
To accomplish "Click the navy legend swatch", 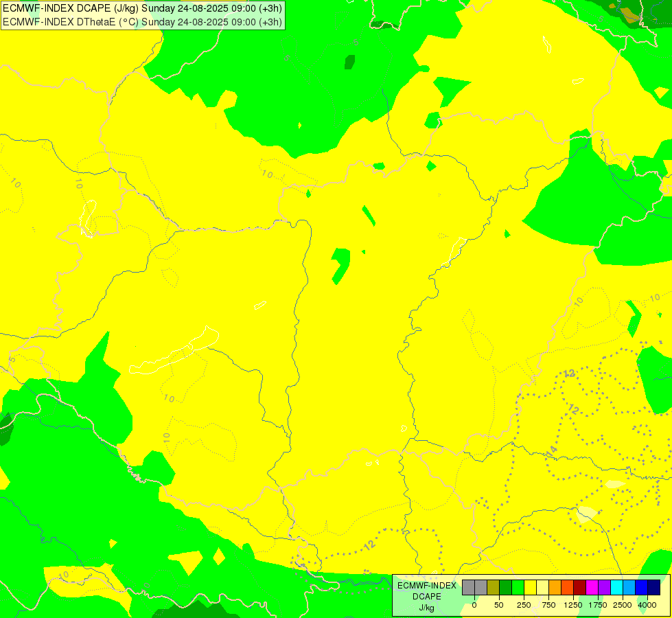I will coord(653,588).
